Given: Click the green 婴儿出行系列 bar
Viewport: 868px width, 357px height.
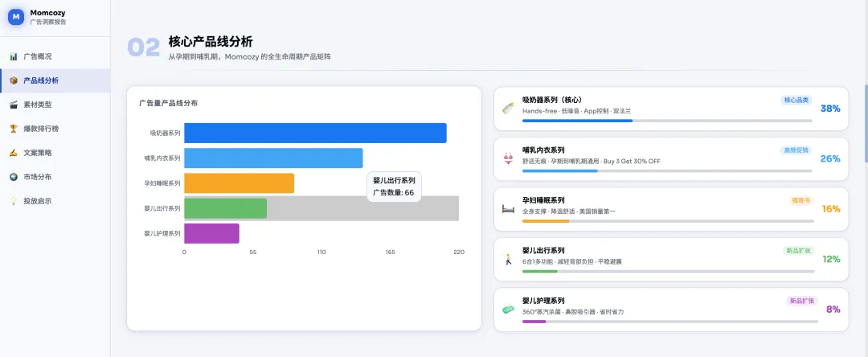Looking at the screenshot, I should point(225,208).
